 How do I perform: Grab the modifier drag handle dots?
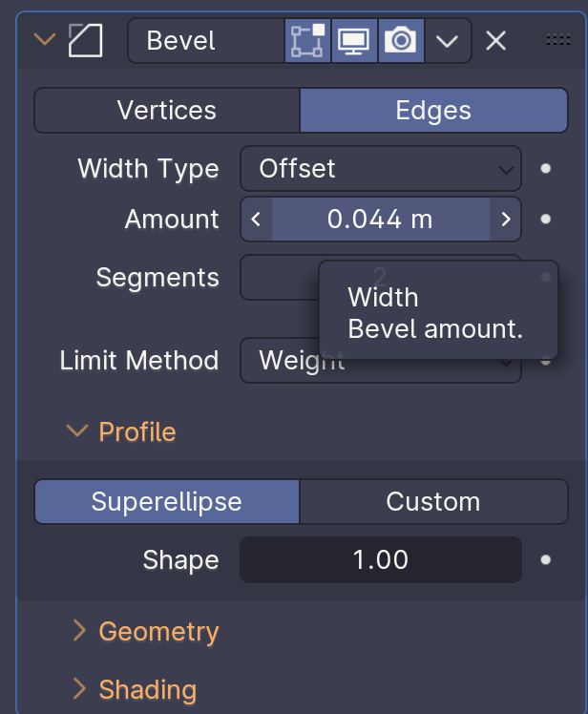(557, 40)
